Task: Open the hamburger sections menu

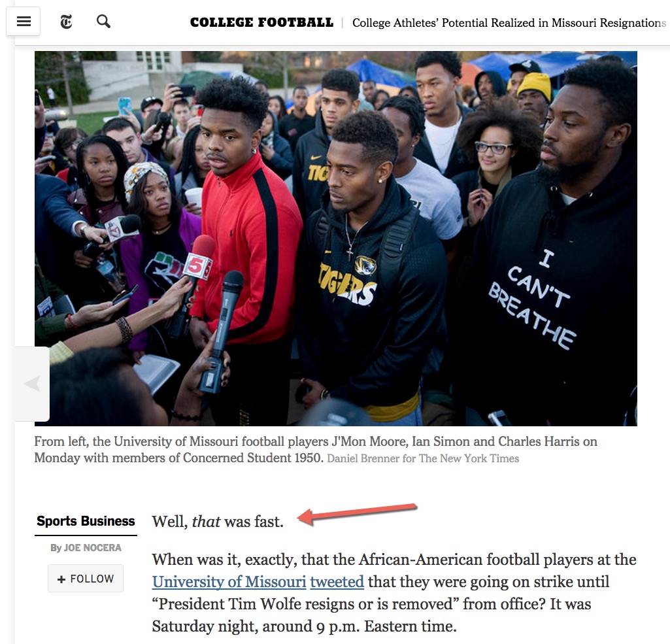Action: [x=24, y=22]
